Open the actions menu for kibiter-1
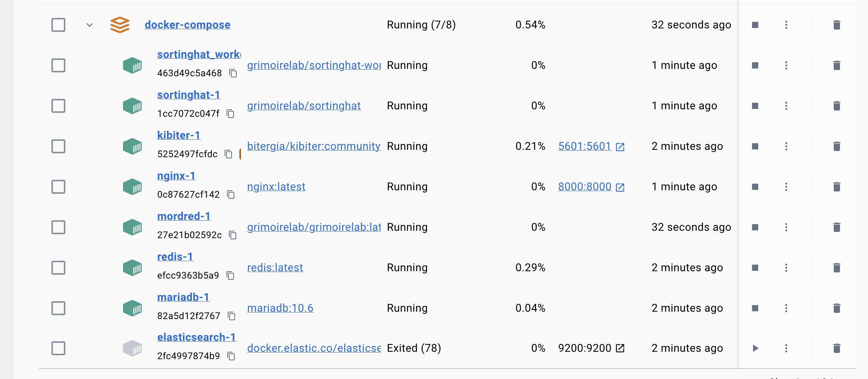The width and height of the screenshot is (868, 379). [x=786, y=146]
